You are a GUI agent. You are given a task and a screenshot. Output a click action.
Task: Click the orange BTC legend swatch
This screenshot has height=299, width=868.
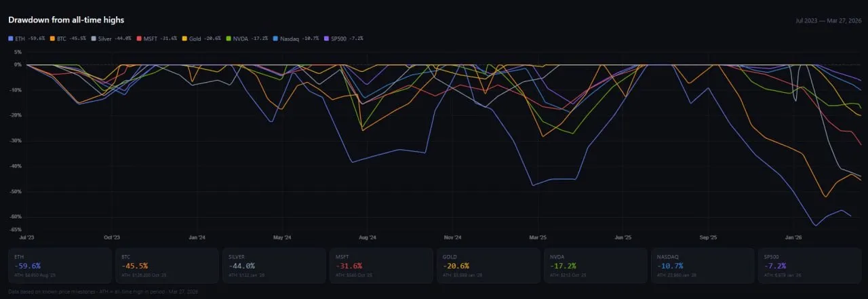[54, 39]
